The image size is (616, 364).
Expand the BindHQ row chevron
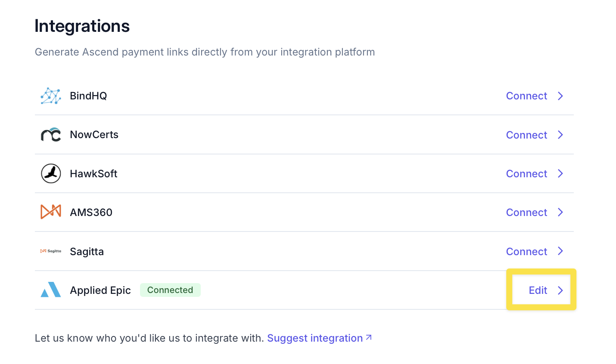(x=560, y=96)
